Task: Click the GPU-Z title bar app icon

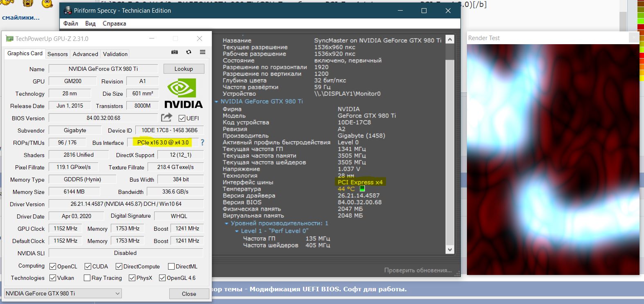Action: (x=9, y=39)
